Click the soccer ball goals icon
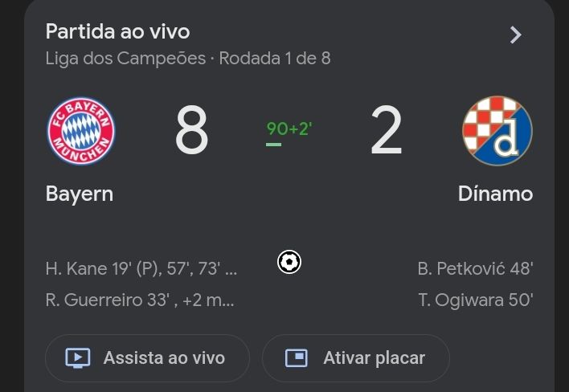569x392 pixels. (289, 262)
